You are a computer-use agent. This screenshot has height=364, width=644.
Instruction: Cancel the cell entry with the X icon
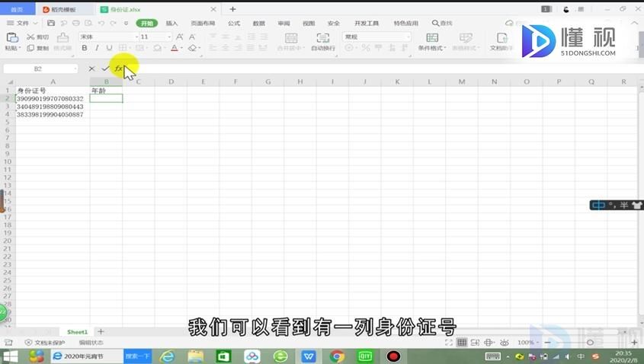pyautogui.click(x=91, y=69)
